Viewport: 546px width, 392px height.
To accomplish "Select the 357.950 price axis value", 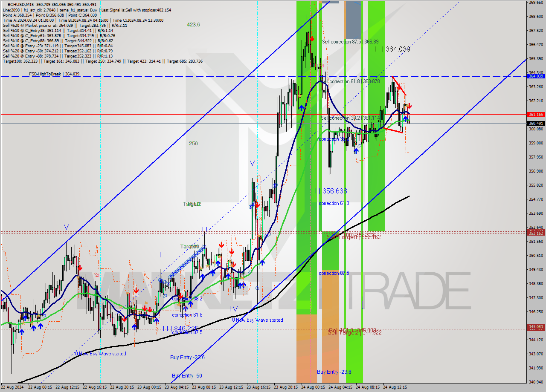I will click(x=536, y=157).
